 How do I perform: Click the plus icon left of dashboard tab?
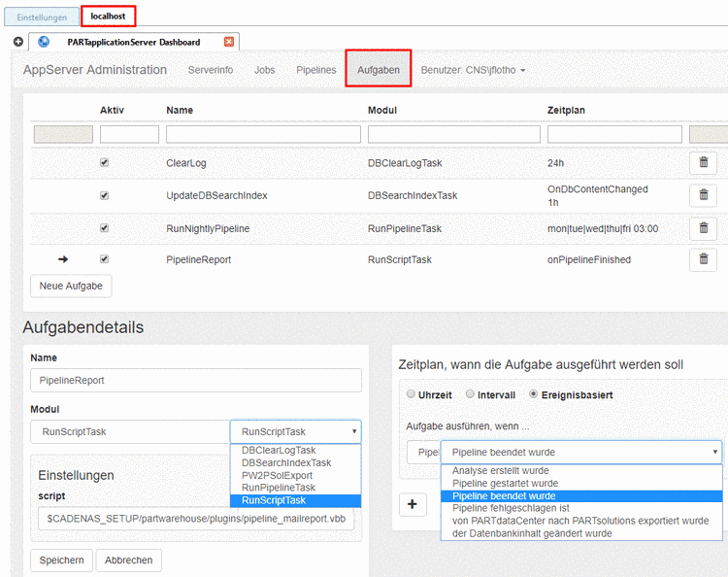tap(18, 42)
